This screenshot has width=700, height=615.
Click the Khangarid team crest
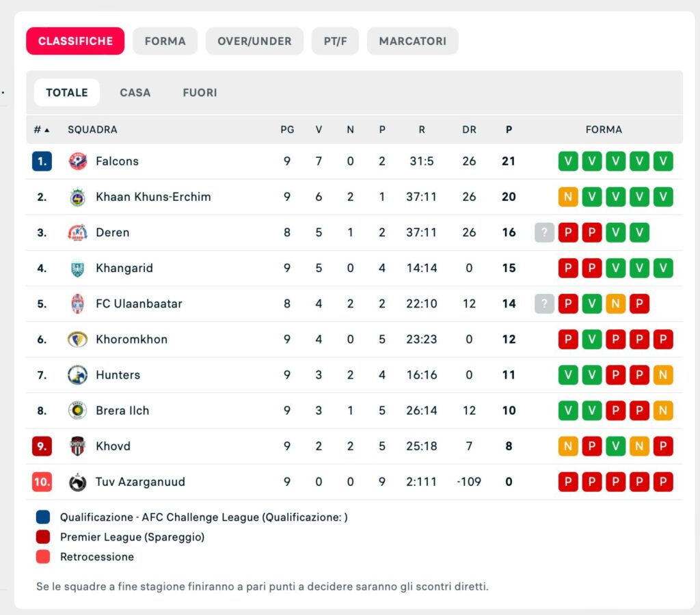tap(78, 268)
